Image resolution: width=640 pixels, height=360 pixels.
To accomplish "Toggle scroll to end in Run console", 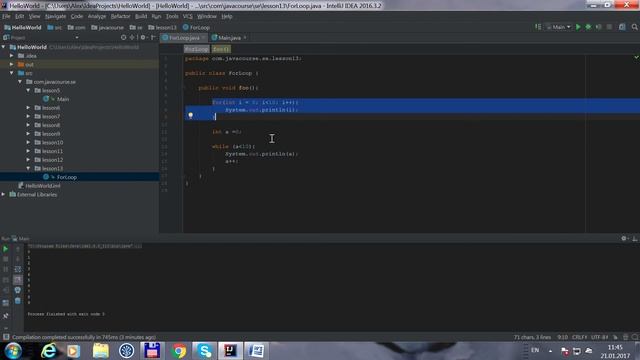I will coord(18,280).
